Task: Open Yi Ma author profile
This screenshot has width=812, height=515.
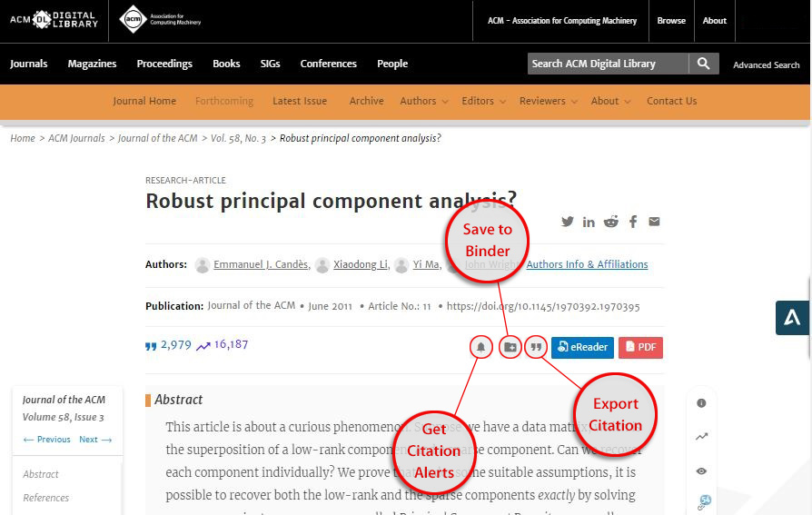Action: [x=427, y=264]
